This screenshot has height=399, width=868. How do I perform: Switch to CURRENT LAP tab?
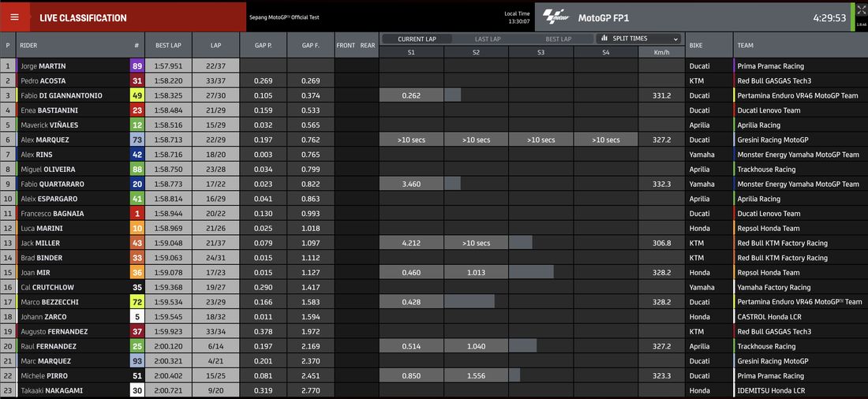click(417, 39)
